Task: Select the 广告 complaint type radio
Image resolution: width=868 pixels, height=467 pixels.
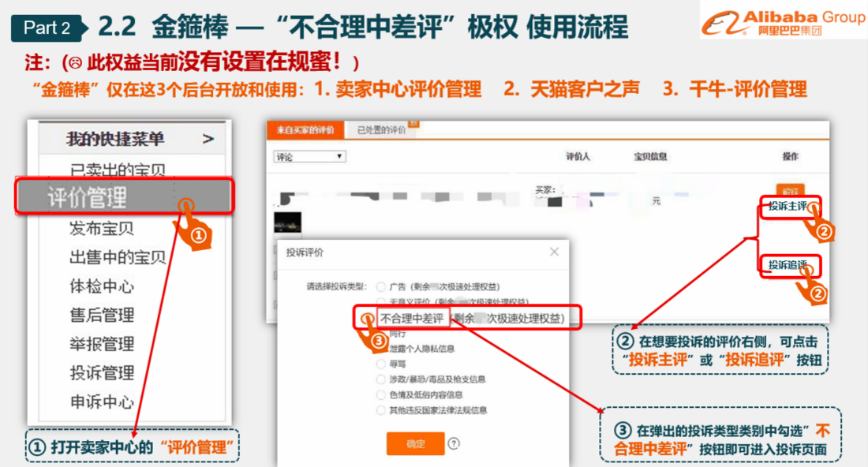Action: click(x=381, y=286)
